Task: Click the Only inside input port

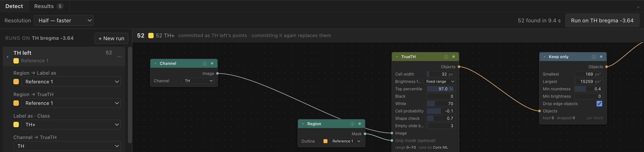Action: (392, 140)
